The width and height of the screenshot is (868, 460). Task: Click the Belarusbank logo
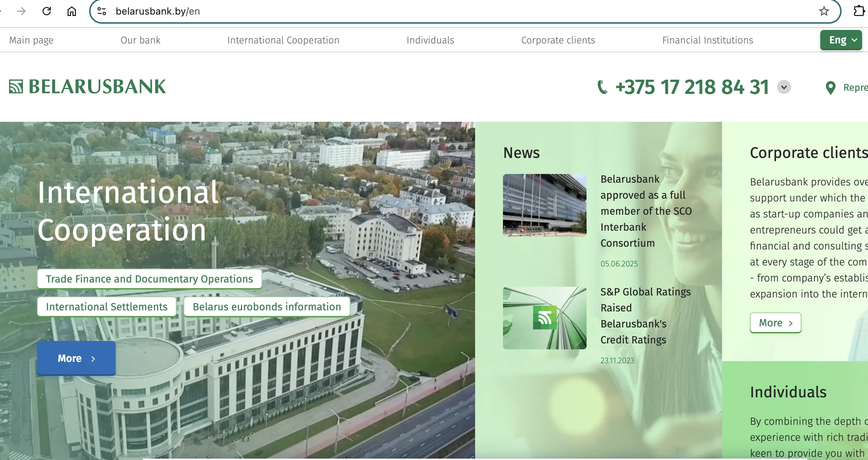tap(87, 87)
